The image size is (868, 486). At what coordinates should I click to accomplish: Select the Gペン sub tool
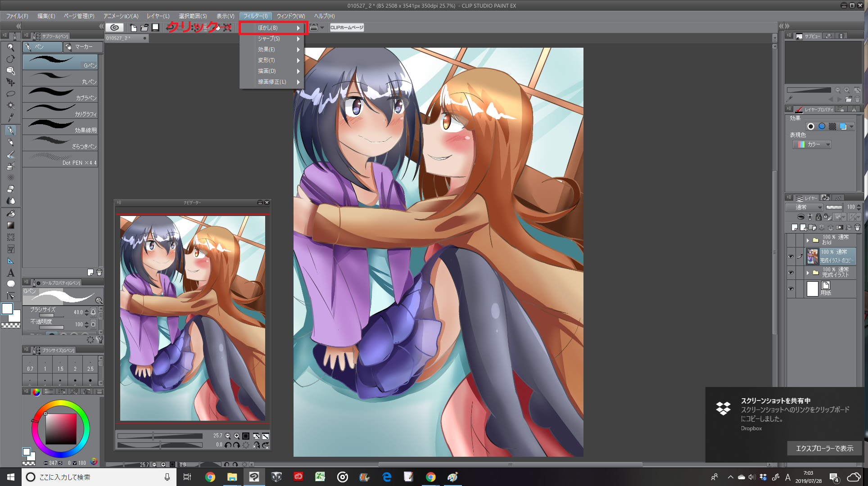pos(60,62)
